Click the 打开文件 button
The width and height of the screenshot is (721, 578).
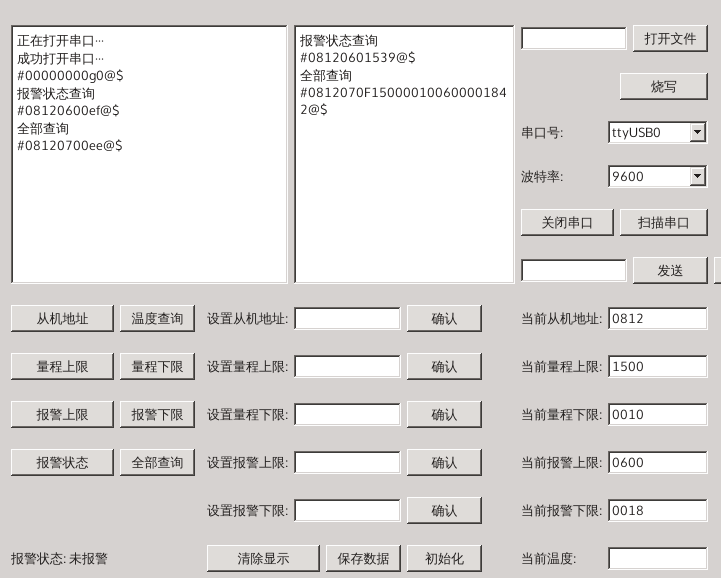pyautogui.click(x=670, y=39)
